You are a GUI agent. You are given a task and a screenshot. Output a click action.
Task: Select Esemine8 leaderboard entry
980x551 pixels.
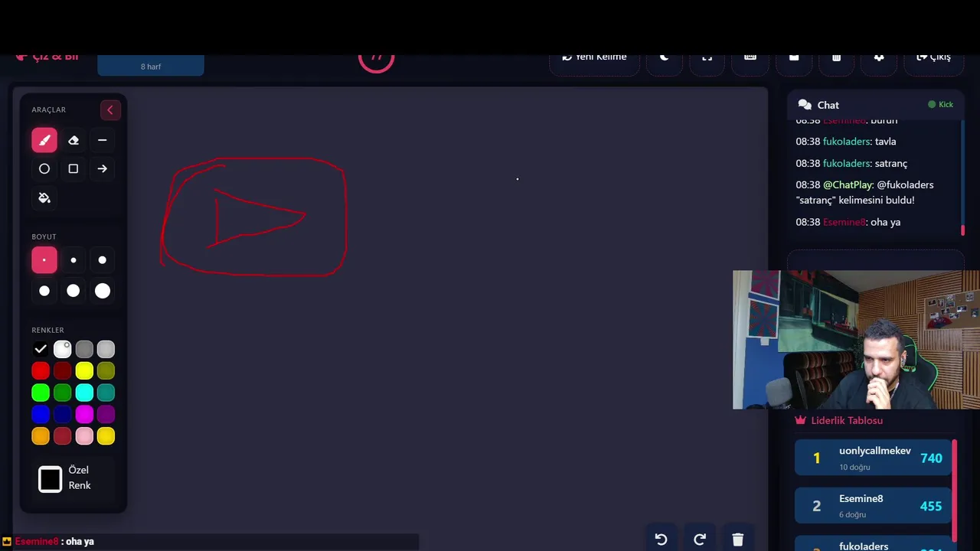[x=873, y=506]
